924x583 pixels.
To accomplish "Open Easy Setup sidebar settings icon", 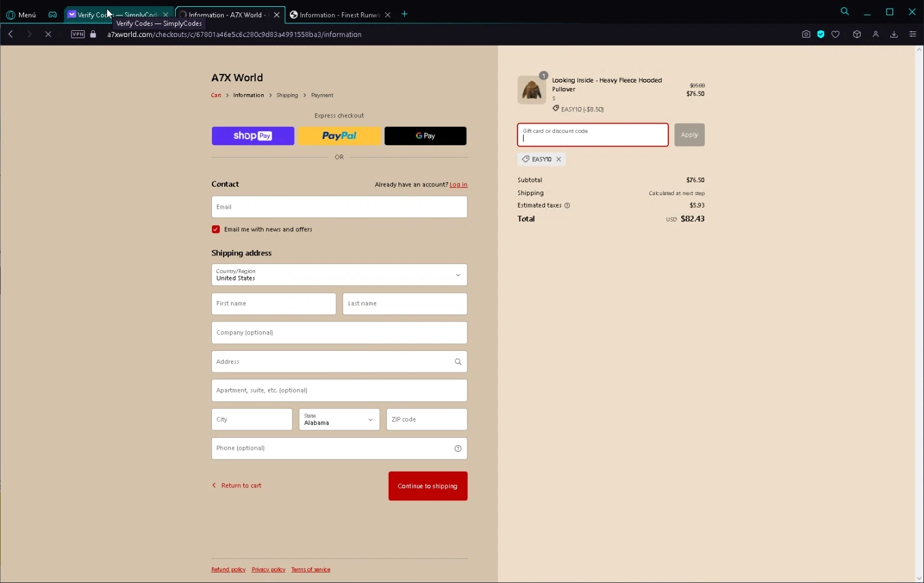I will [912, 34].
